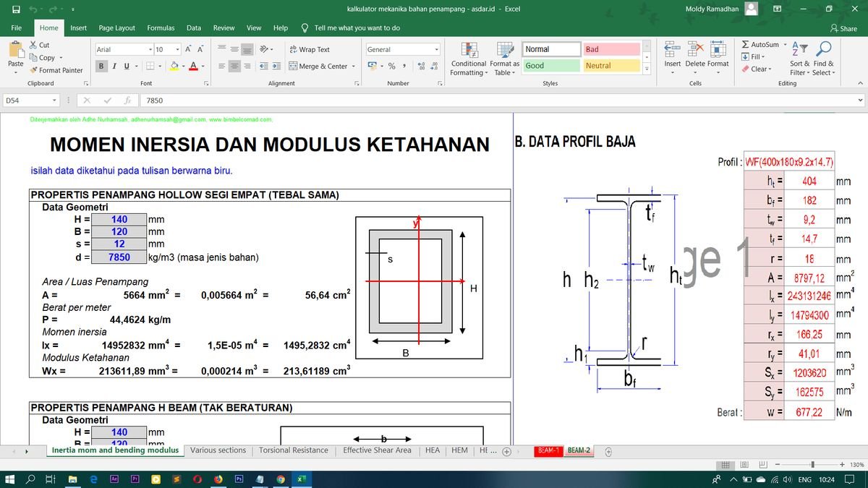
Task: Switch to Torsional Resistance sheet tab
Action: click(294, 450)
